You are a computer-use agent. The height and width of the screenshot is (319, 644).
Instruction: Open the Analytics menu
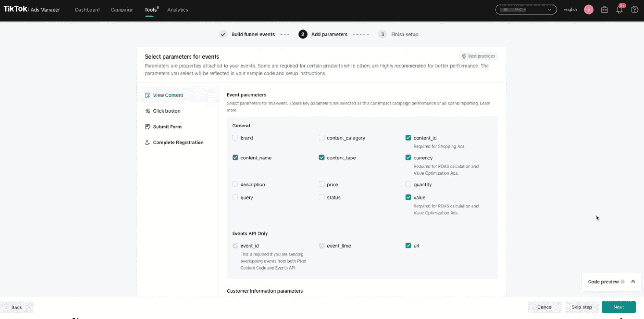pyautogui.click(x=178, y=10)
